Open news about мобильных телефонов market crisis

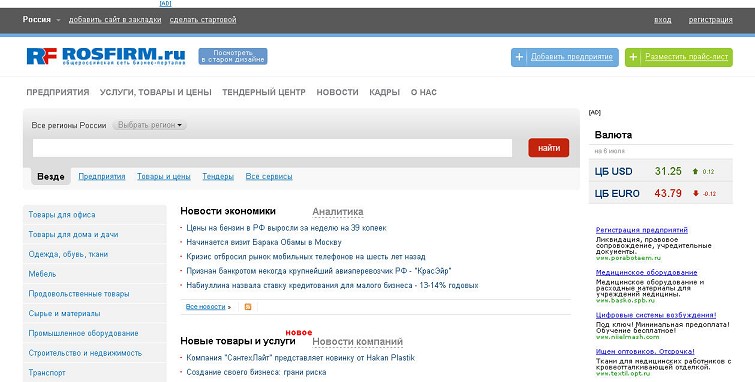coord(306,257)
